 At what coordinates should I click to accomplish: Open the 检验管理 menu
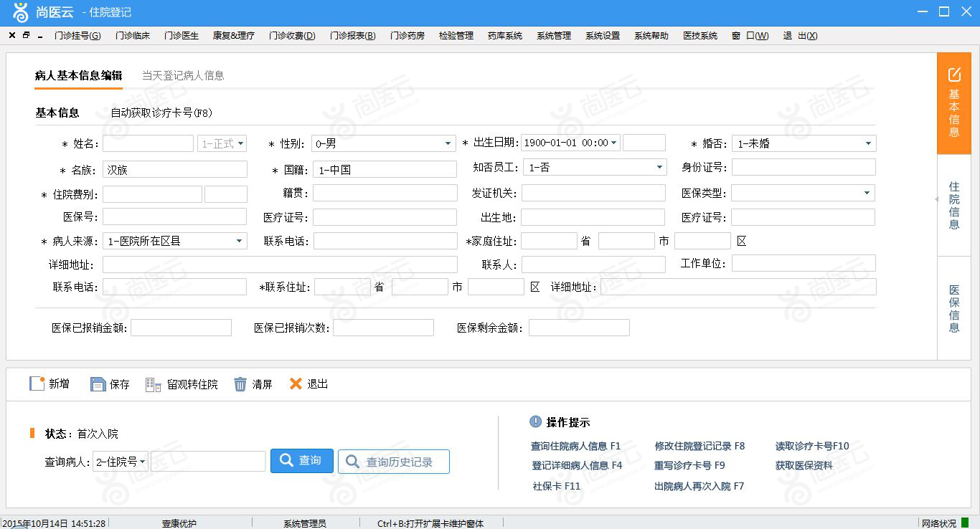pos(456,36)
